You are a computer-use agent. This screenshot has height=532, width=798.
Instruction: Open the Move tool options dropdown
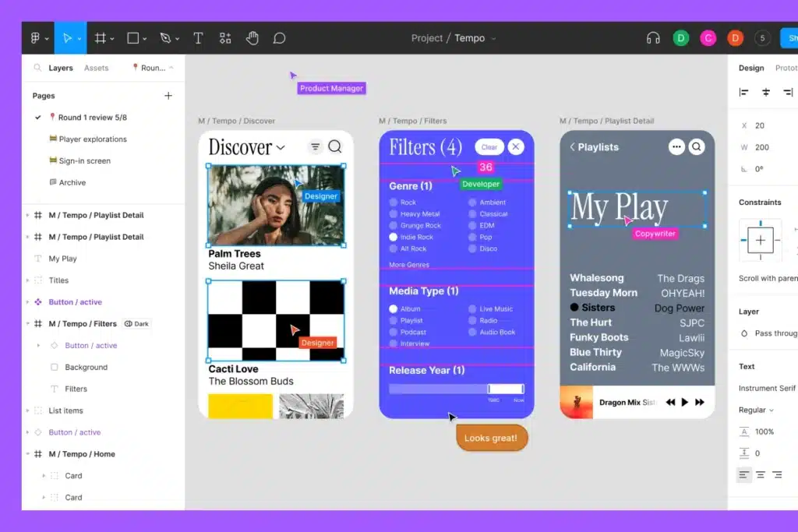(79, 39)
